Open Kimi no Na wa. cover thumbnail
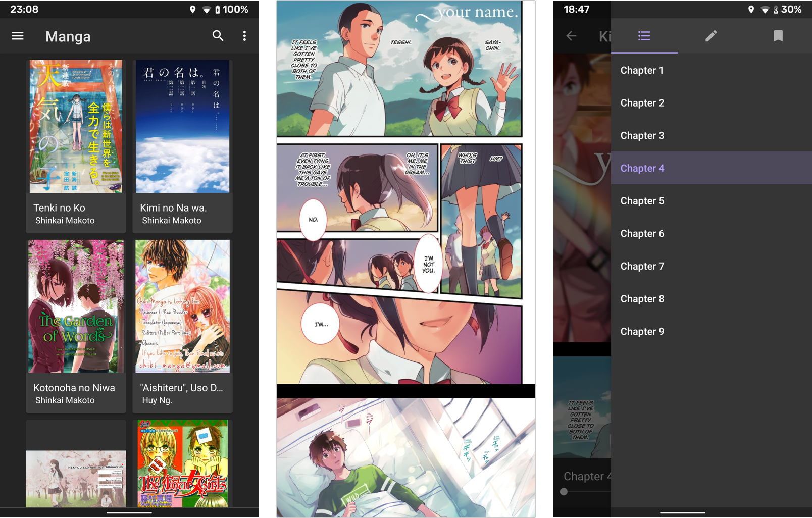812x518 pixels. [182, 126]
